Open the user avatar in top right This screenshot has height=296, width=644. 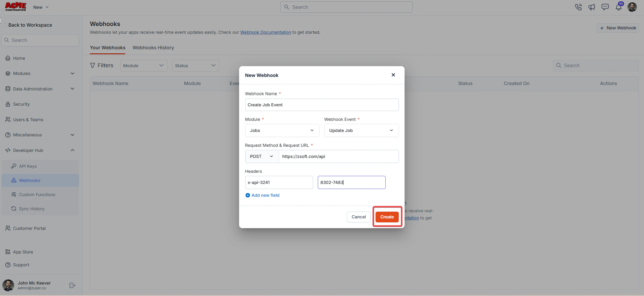click(x=632, y=7)
